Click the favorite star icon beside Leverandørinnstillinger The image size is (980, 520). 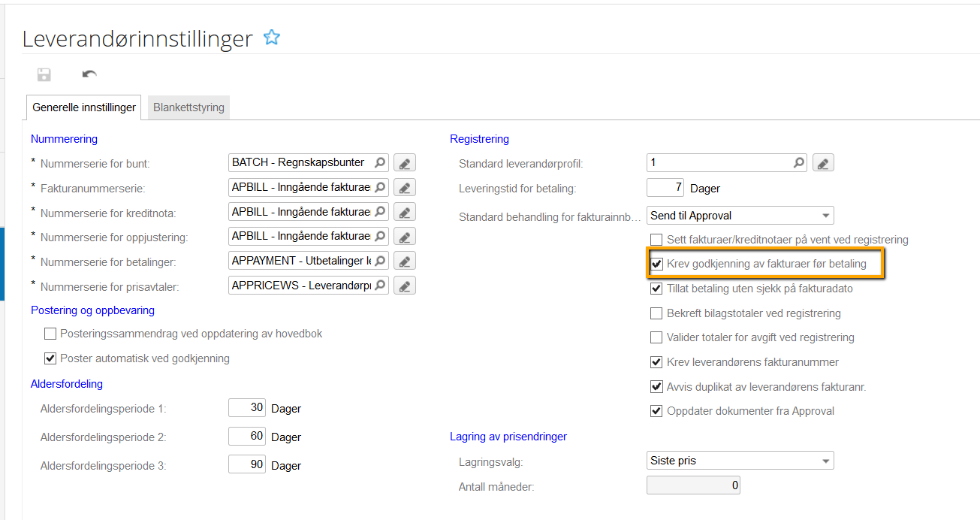pos(272,38)
